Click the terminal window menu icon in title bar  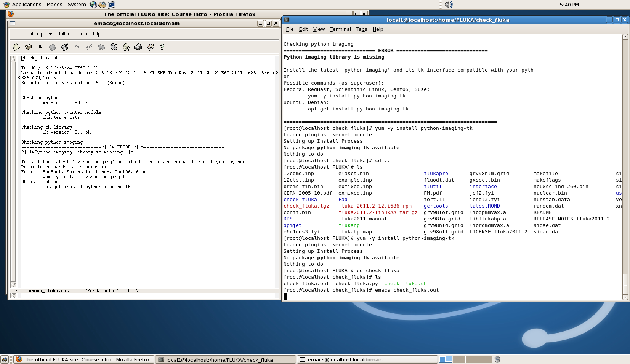click(x=287, y=20)
